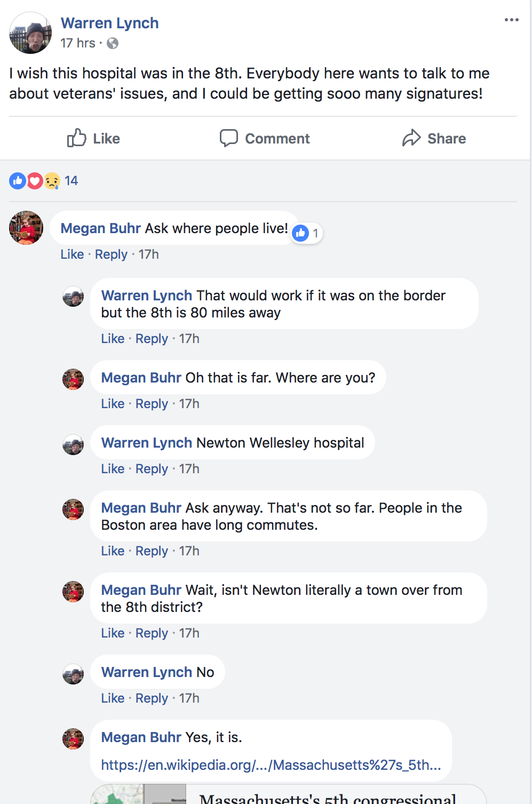Open the red heart reaction icon
This screenshot has height=804, width=532.
point(35,181)
